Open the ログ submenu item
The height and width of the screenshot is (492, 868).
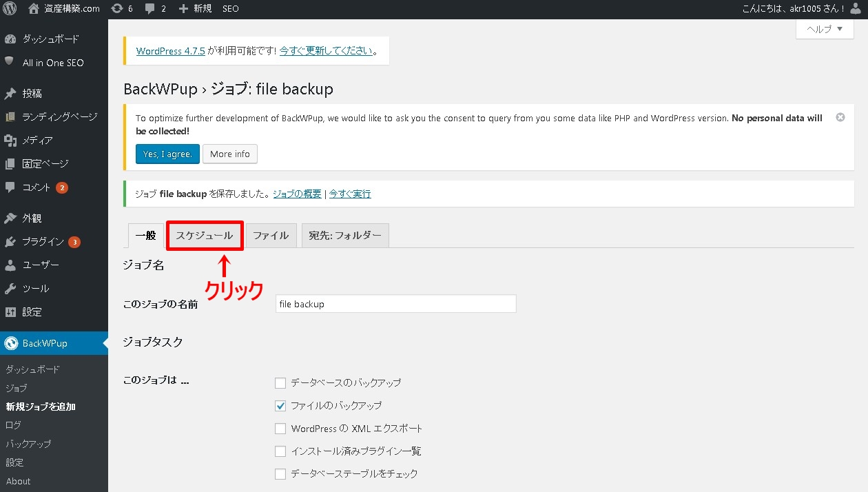pyautogui.click(x=13, y=425)
